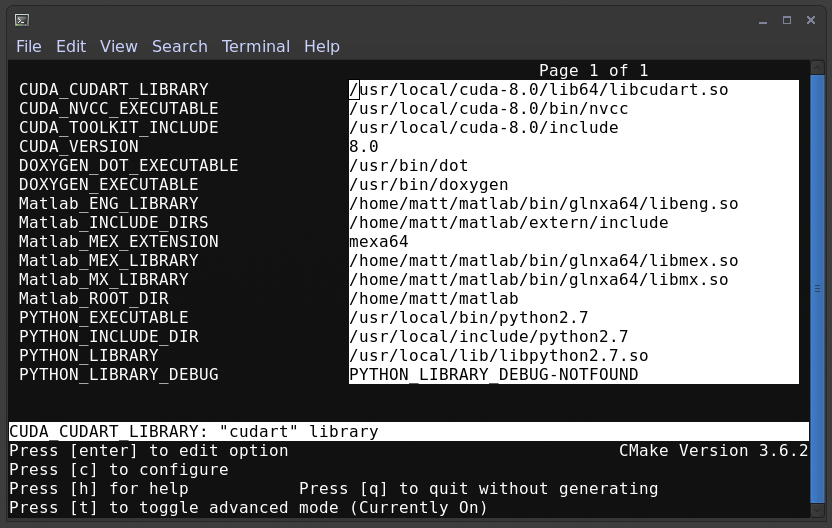
Task: Click the PYTHON_EXECUTABLE option label
Action: click(x=104, y=318)
